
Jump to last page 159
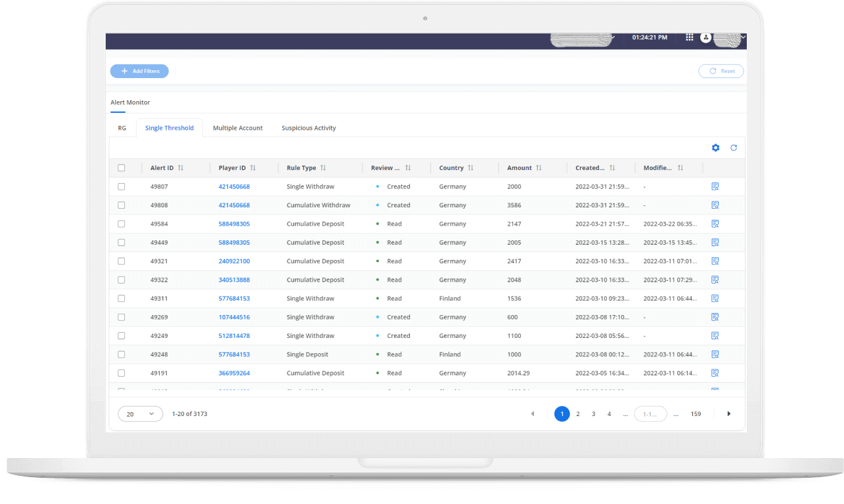[696, 414]
